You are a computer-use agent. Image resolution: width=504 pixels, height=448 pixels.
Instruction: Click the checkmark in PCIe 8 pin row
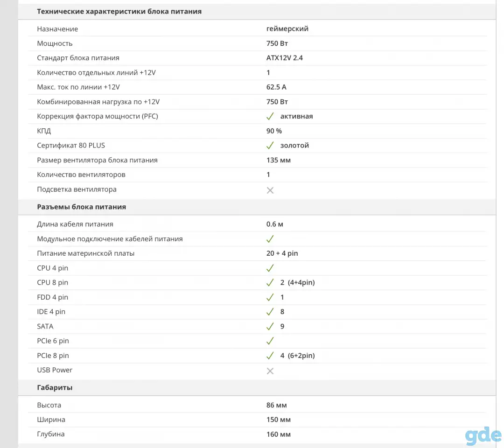pyautogui.click(x=270, y=356)
